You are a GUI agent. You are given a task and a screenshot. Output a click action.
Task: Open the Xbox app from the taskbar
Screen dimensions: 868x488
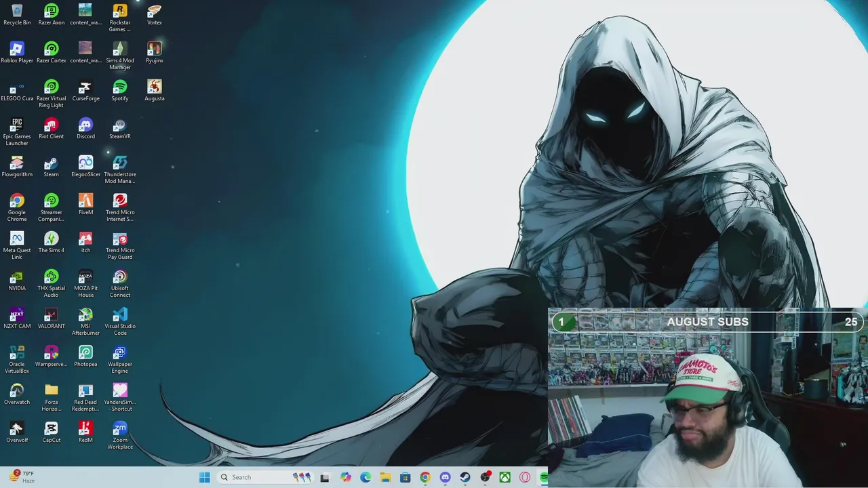505,477
